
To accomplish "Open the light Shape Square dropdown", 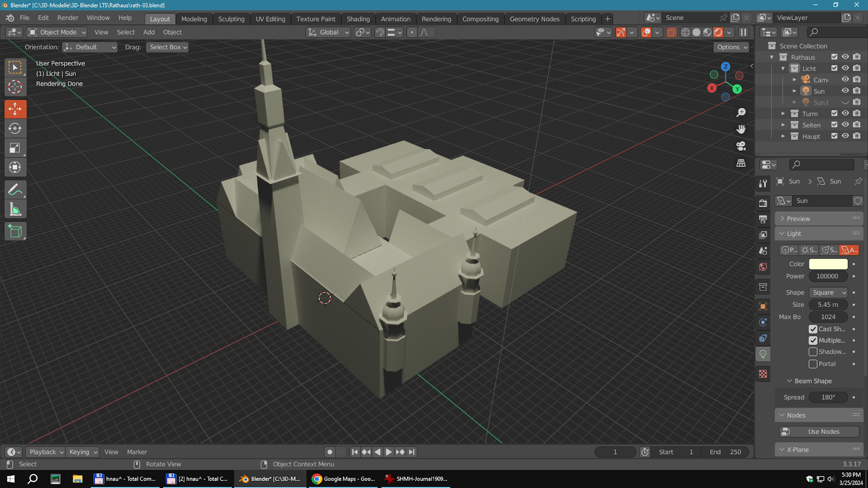I will click(x=828, y=292).
